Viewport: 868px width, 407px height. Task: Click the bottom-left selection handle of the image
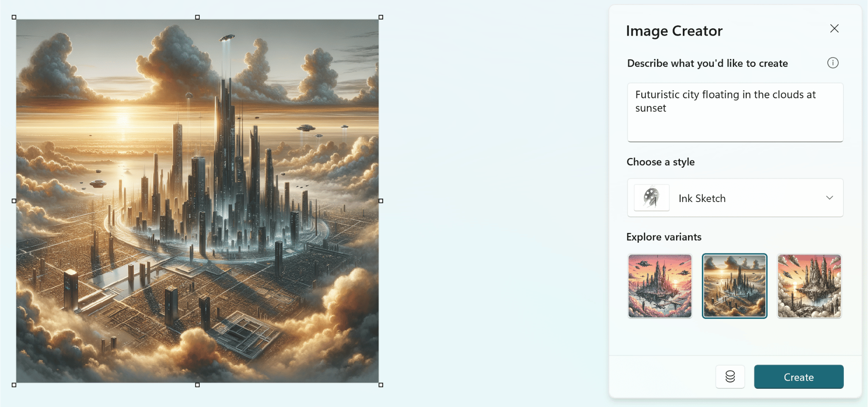tap(14, 385)
